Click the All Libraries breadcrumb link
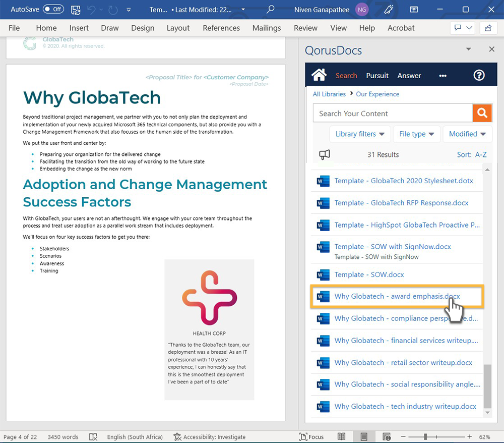Image resolution: width=504 pixels, height=443 pixels. click(x=329, y=94)
